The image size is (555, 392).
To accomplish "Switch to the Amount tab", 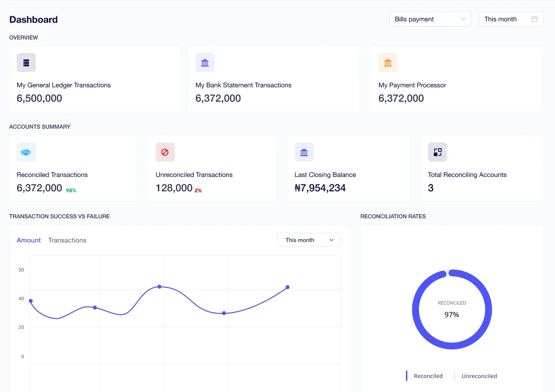I will [x=29, y=240].
